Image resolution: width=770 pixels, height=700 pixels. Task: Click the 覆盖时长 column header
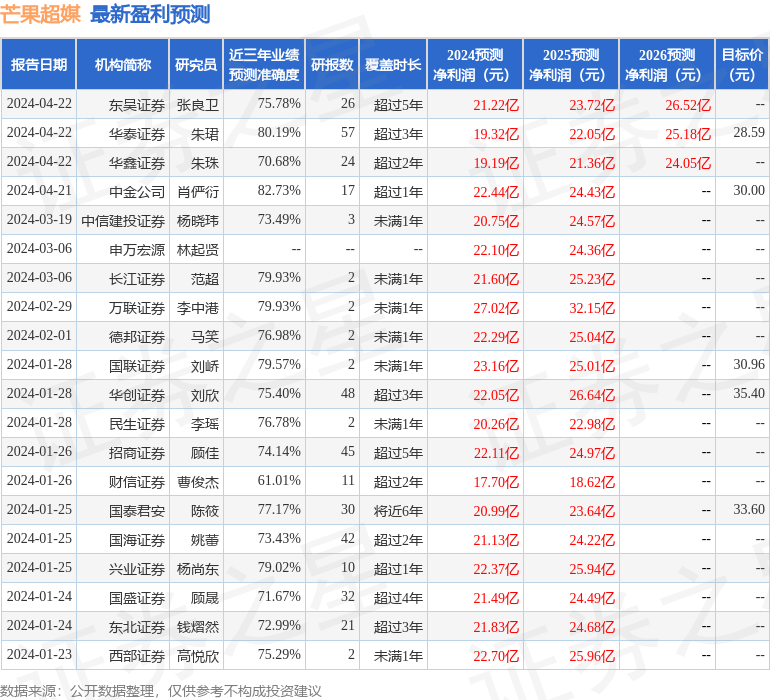(x=393, y=64)
